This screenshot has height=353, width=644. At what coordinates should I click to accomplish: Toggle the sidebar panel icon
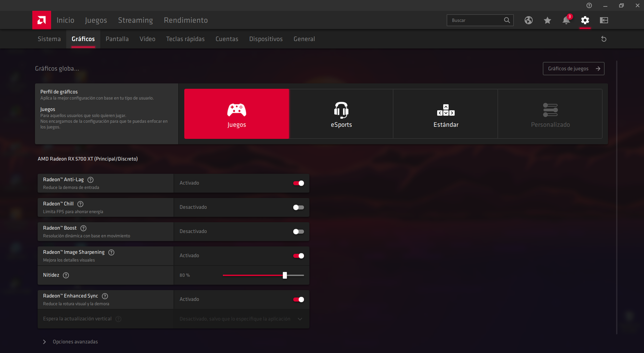604,20
